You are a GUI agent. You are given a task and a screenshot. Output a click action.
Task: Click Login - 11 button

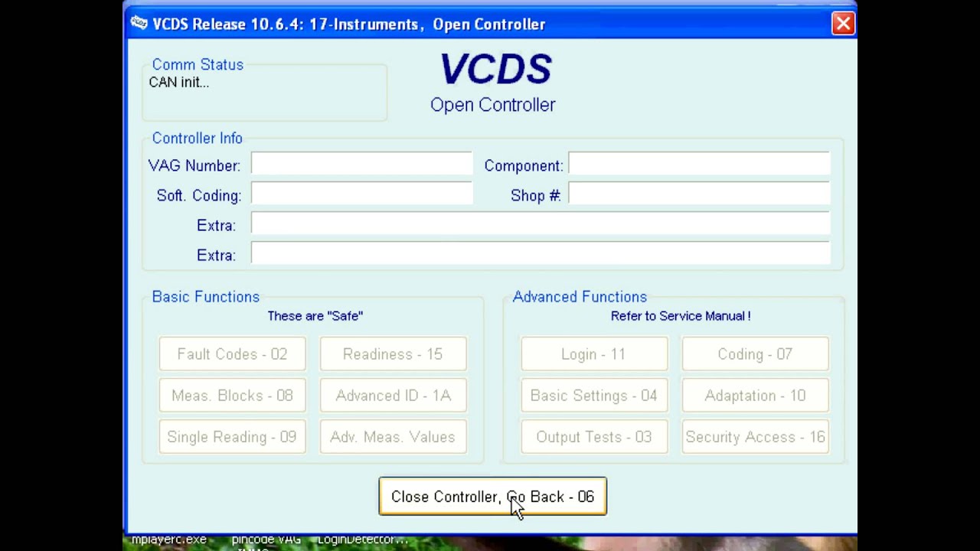pos(594,354)
